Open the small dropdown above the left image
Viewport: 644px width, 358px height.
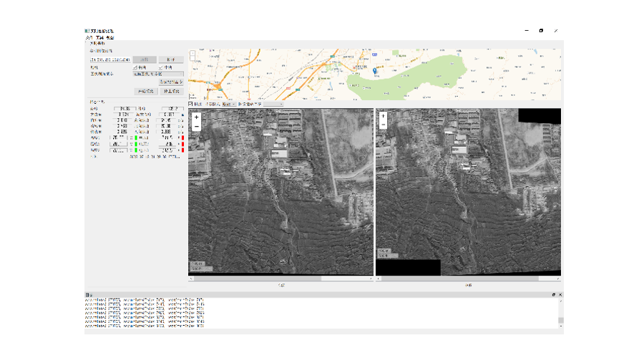228,105
